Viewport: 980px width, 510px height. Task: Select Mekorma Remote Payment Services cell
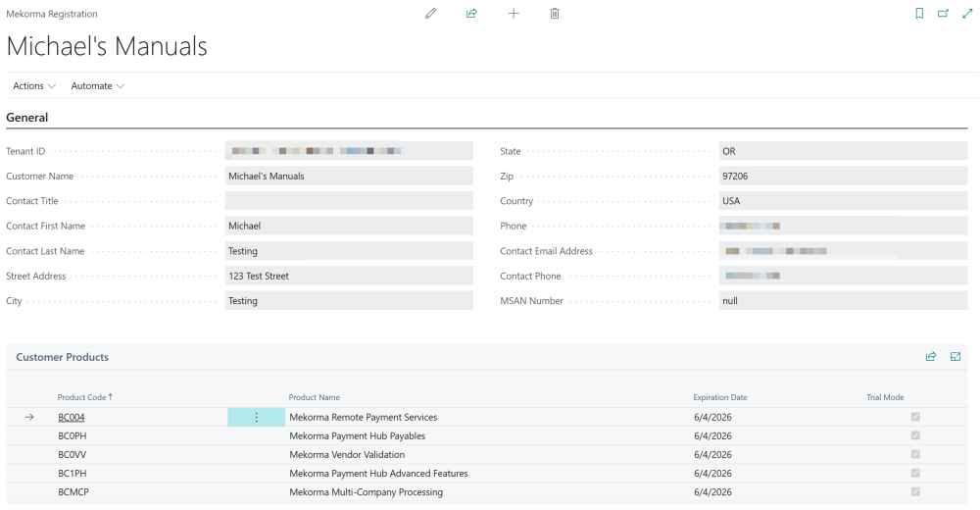point(364,418)
